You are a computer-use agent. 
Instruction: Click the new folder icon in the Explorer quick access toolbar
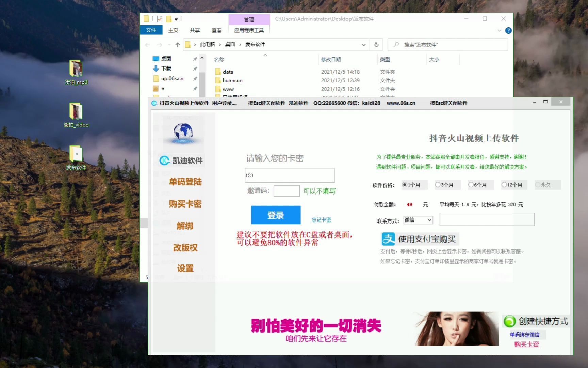click(x=168, y=19)
